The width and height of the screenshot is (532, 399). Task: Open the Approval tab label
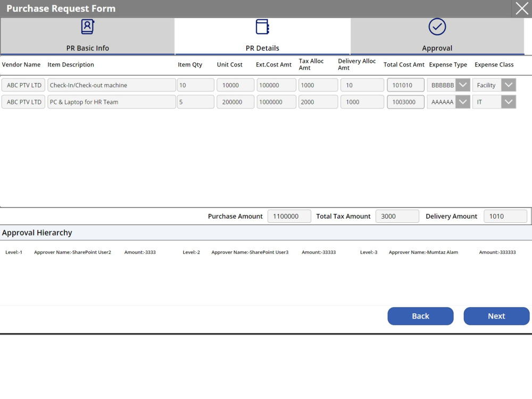click(437, 48)
